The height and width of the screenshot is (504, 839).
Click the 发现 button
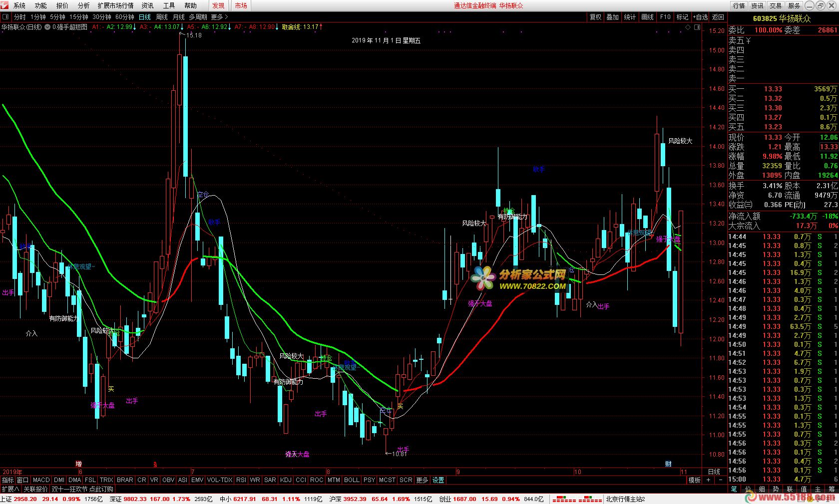(218, 5)
